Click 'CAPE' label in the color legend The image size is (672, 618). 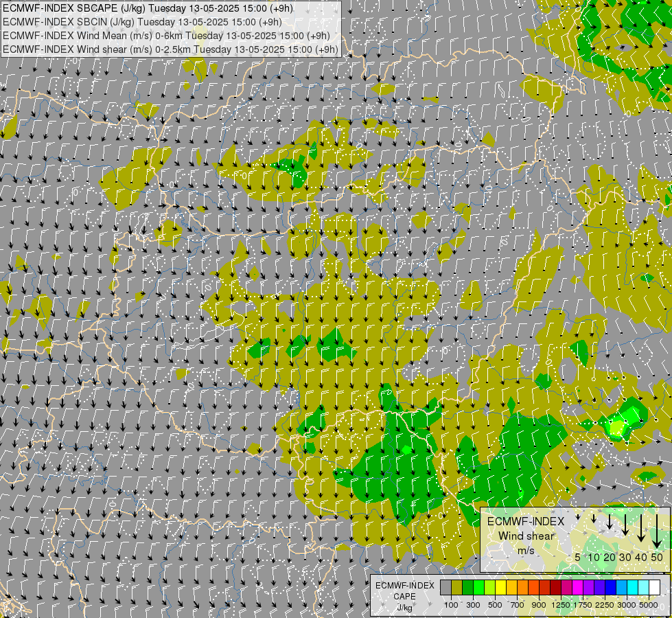pos(404,597)
